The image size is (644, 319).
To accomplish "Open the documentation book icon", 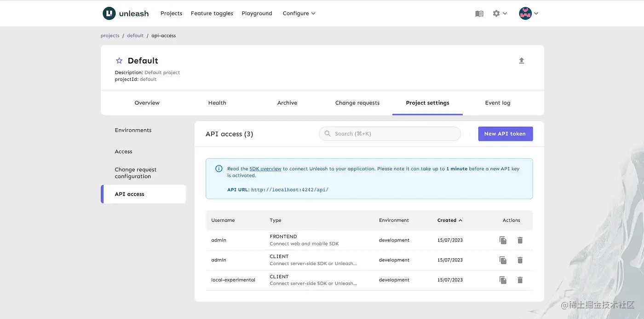I will pyautogui.click(x=479, y=14).
